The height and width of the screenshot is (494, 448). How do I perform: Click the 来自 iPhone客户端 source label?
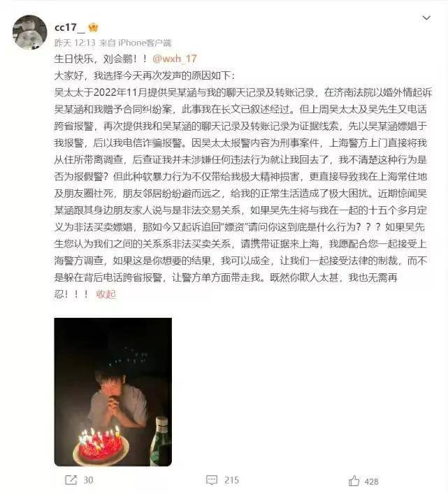[x=135, y=43]
